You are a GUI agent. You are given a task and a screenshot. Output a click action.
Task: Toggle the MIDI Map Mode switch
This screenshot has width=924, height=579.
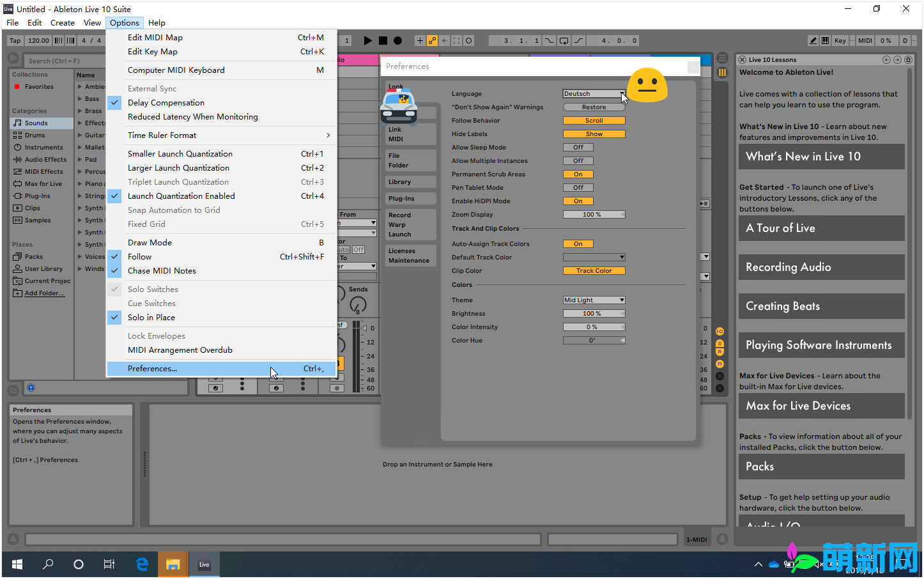pyautogui.click(x=865, y=40)
